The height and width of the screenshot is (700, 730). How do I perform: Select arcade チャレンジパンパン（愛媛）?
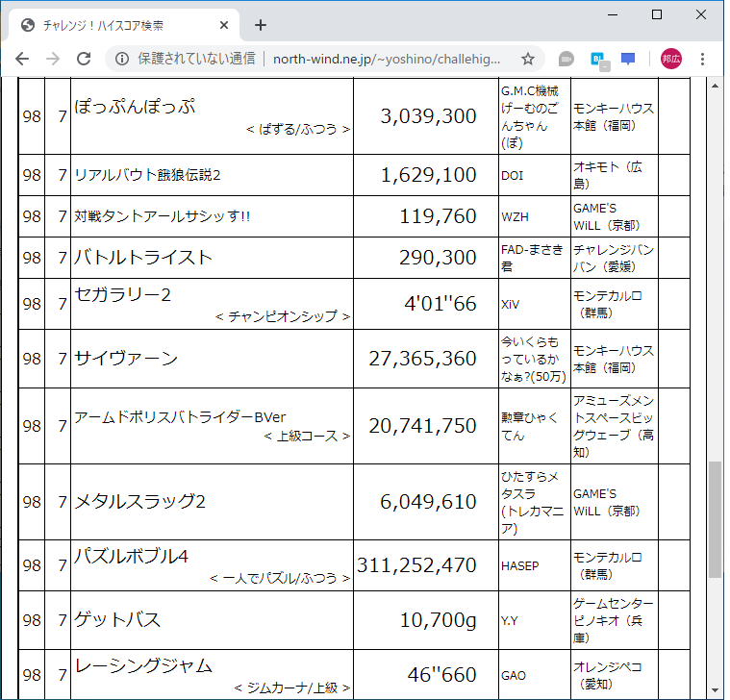(614, 259)
